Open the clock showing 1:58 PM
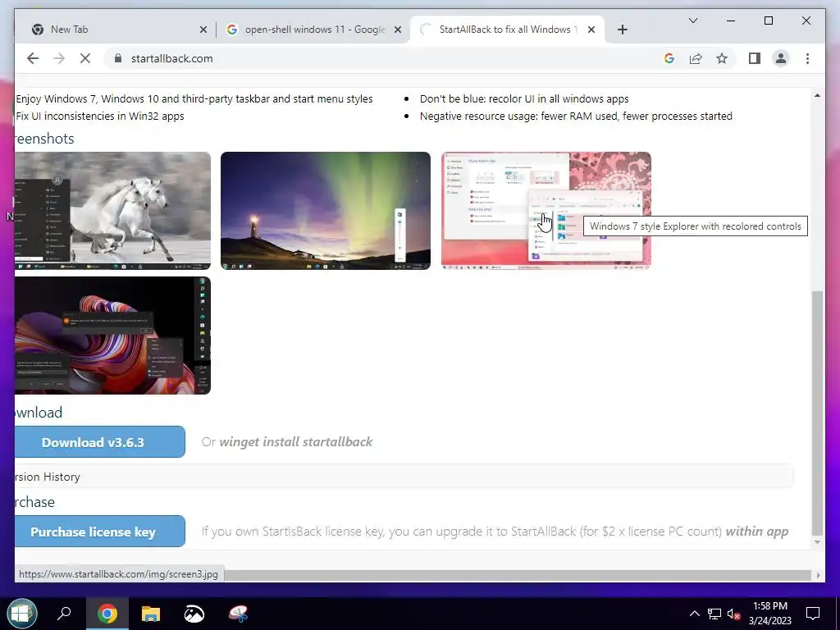This screenshot has width=840, height=630. tap(769, 614)
